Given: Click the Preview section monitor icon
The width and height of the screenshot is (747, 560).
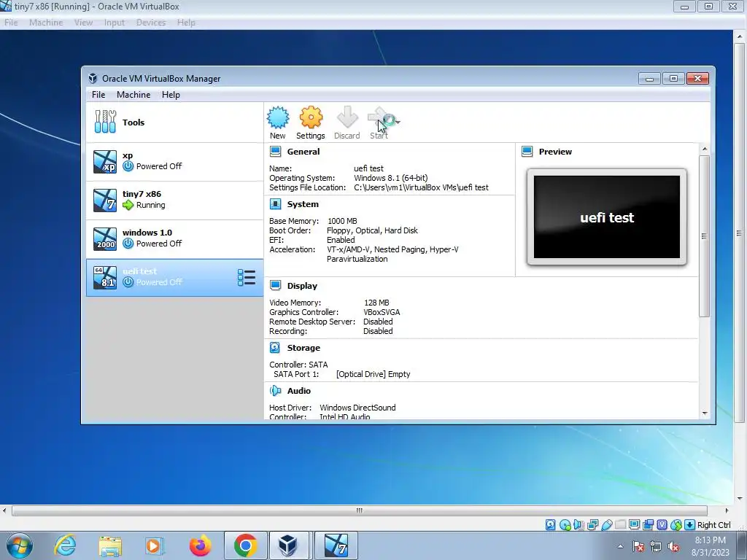Looking at the screenshot, I should [527, 152].
